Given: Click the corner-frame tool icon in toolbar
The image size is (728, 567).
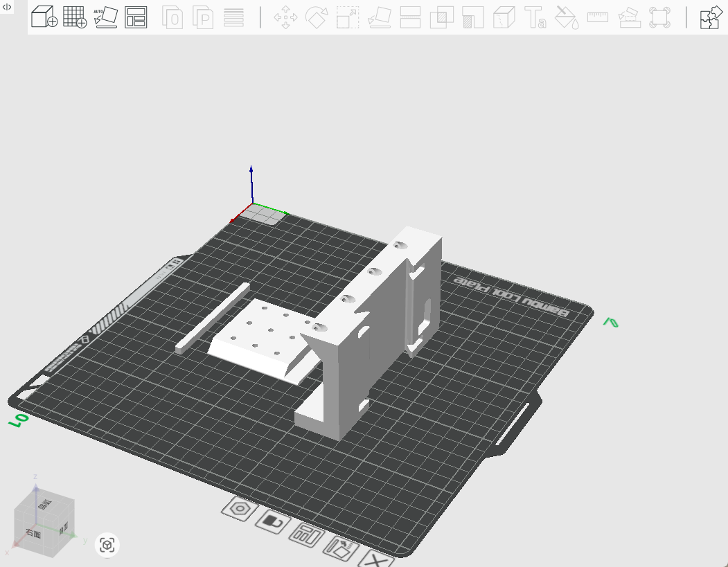Looking at the screenshot, I should (x=659, y=17).
